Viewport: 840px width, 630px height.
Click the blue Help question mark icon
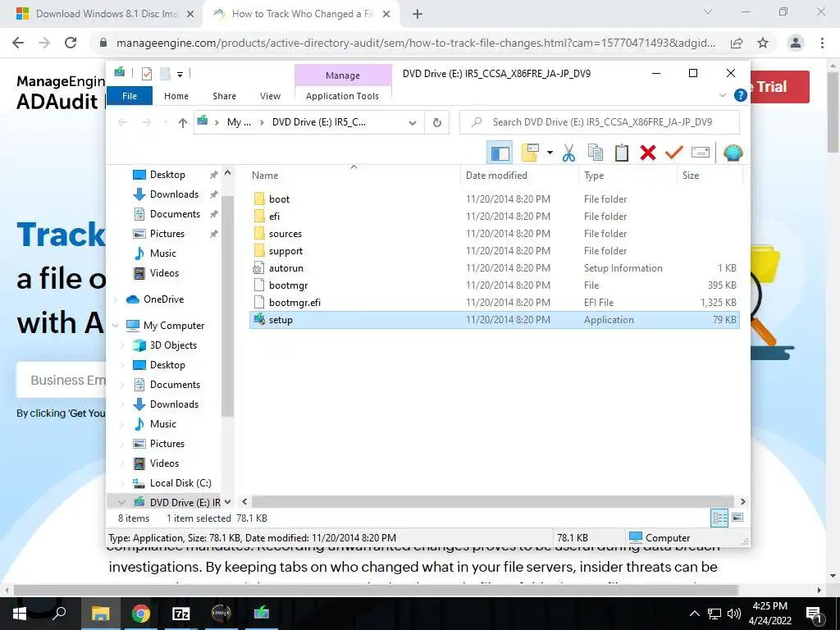pos(741,95)
